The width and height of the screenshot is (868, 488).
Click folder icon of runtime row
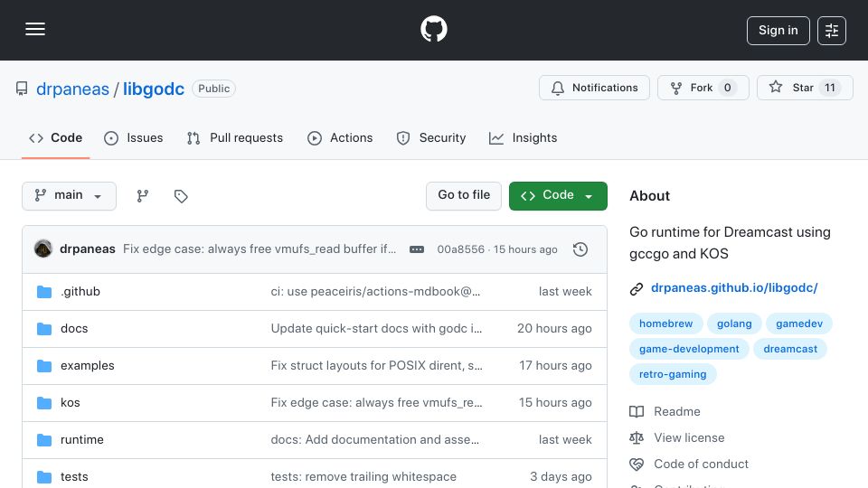click(x=44, y=440)
